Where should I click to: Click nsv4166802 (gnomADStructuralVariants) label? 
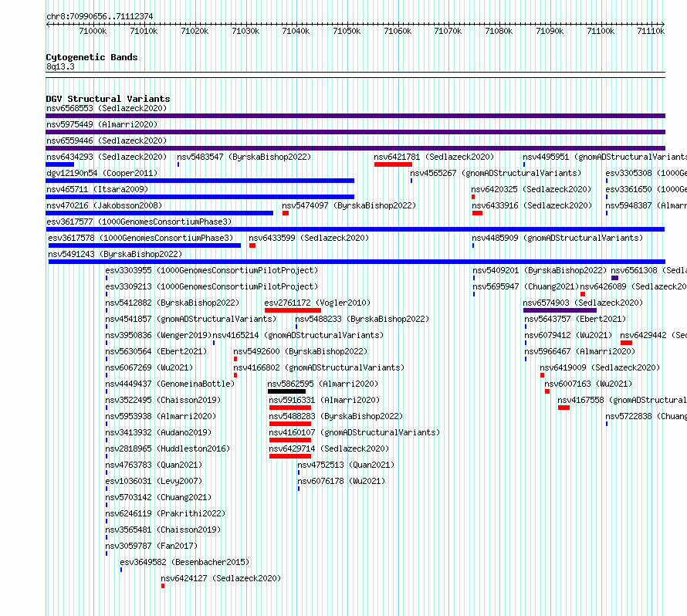(319, 367)
